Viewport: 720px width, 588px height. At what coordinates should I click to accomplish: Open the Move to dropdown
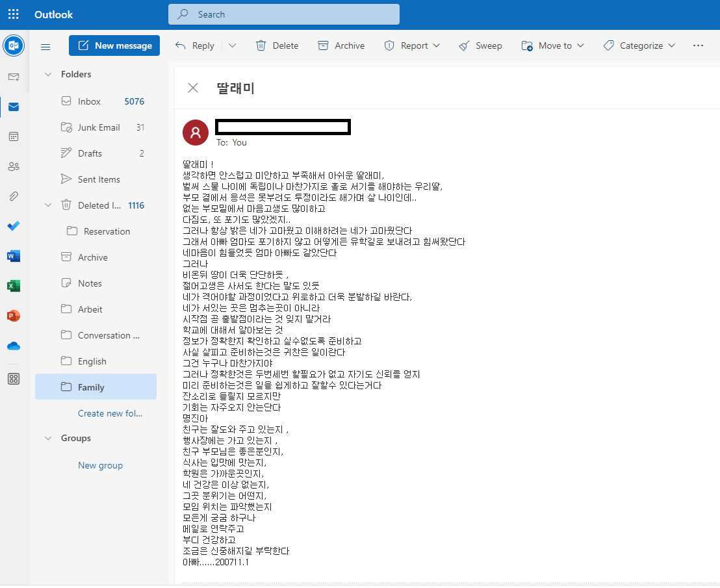tap(552, 45)
